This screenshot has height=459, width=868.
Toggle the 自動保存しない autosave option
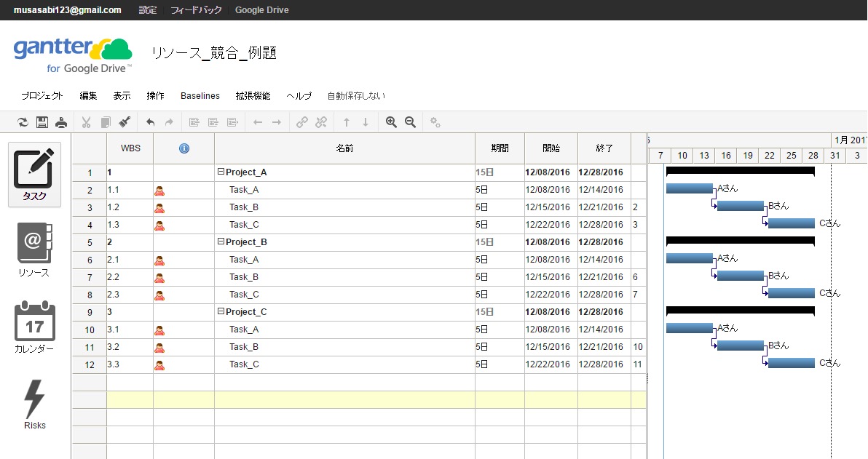point(356,96)
